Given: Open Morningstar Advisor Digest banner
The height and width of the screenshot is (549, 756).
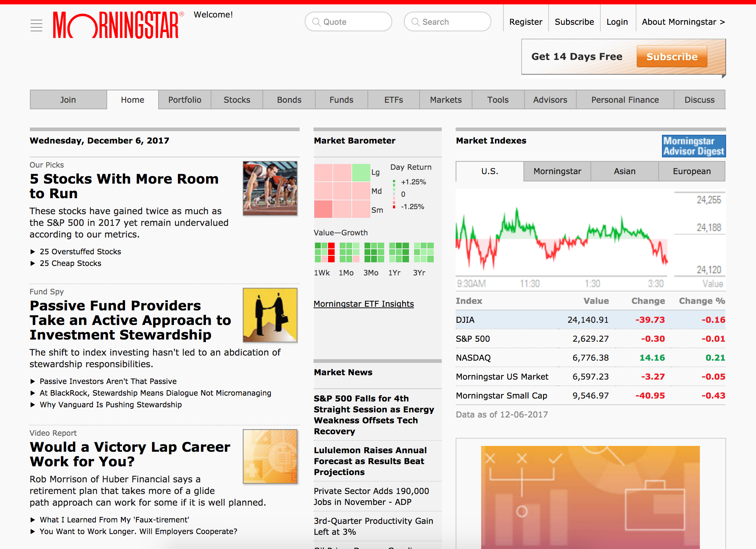Looking at the screenshot, I should click(x=694, y=146).
